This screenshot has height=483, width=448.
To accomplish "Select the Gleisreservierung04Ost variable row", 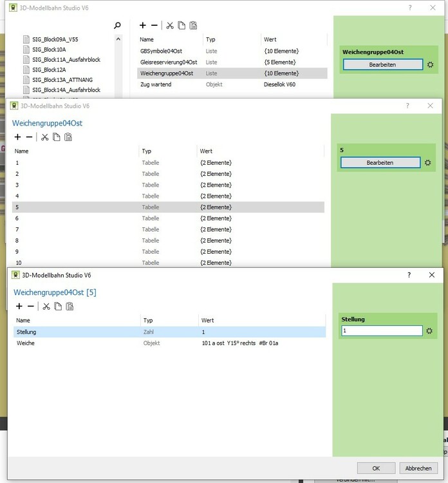I will pos(232,62).
